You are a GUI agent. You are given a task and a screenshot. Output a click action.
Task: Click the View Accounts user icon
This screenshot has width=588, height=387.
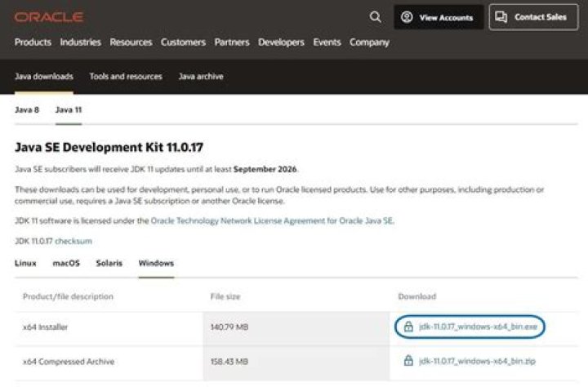point(407,17)
